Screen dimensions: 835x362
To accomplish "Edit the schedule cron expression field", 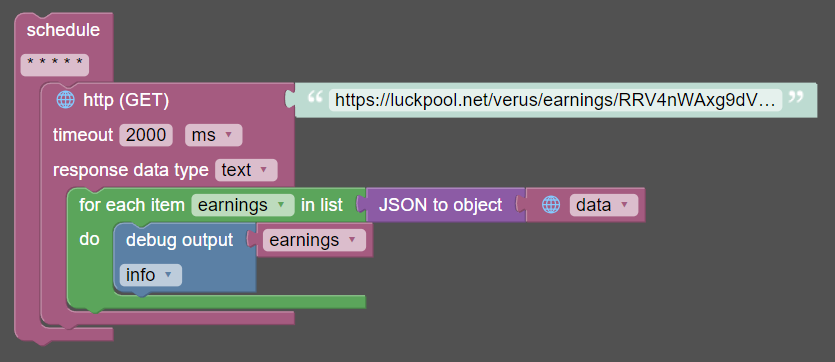I will 55,65.
